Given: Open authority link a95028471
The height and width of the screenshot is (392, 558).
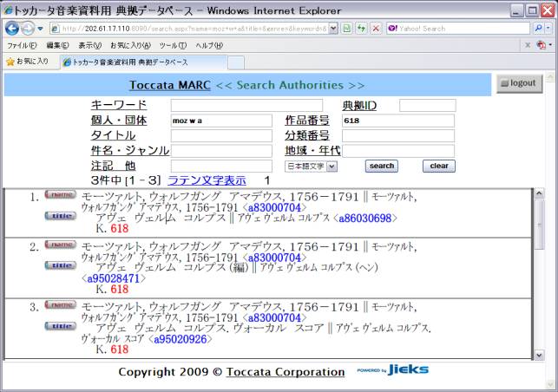Looking at the screenshot, I should (114, 278).
